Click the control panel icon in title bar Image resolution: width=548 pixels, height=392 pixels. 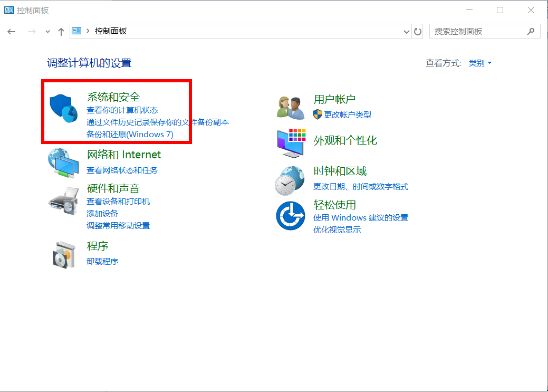[x=9, y=10]
